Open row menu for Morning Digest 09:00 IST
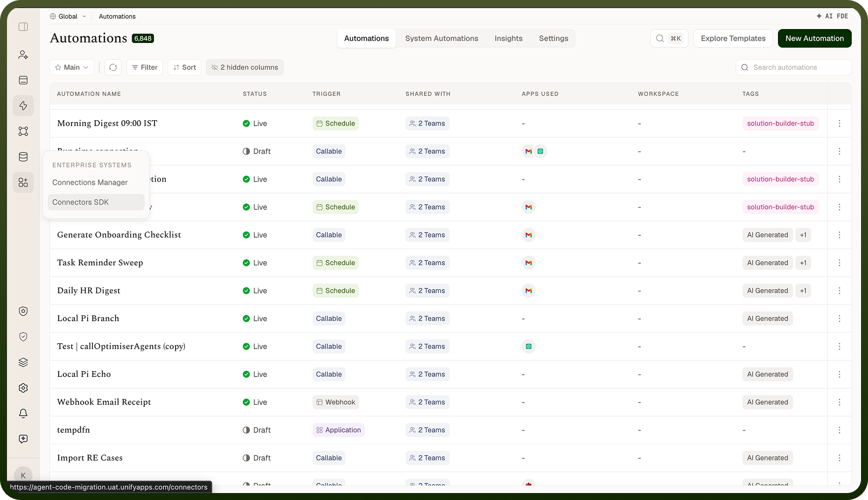 click(x=840, y=124)
